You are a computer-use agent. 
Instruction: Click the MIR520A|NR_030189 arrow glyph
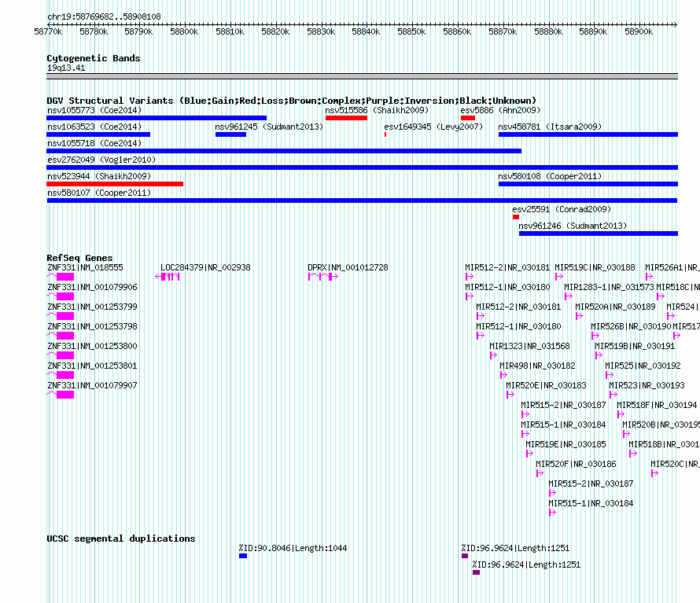579,316
